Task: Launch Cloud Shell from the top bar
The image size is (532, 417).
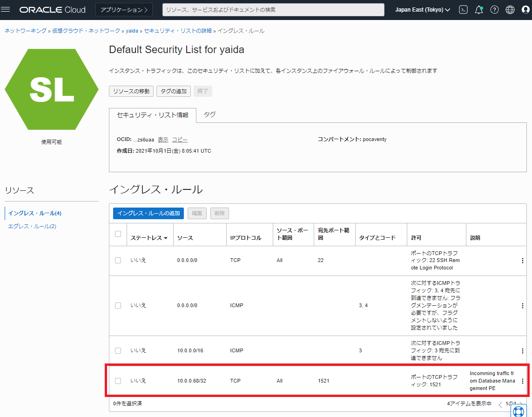Action: coord(463,9)
